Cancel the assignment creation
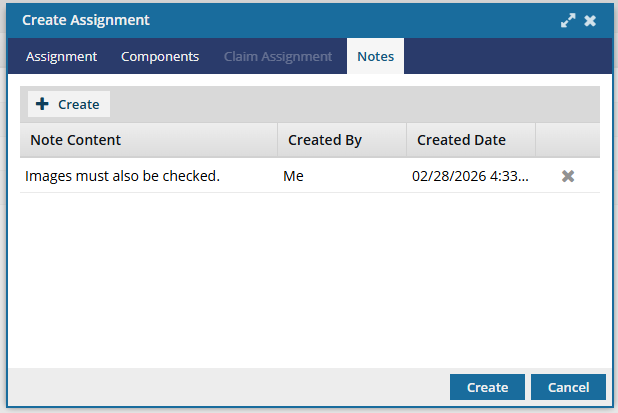 [567, 387]
